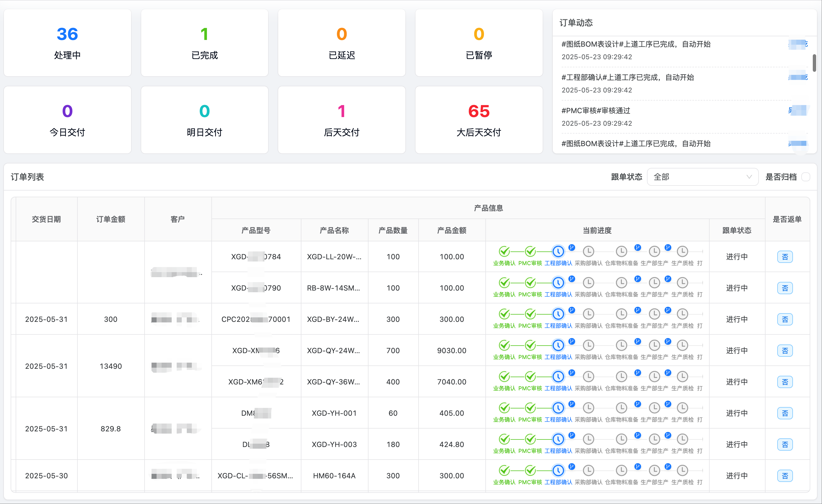Image resolution: width=822 pixels, height=504 pixels.
Task: Select the 已延迟 summary card
Action: (342, 43)
